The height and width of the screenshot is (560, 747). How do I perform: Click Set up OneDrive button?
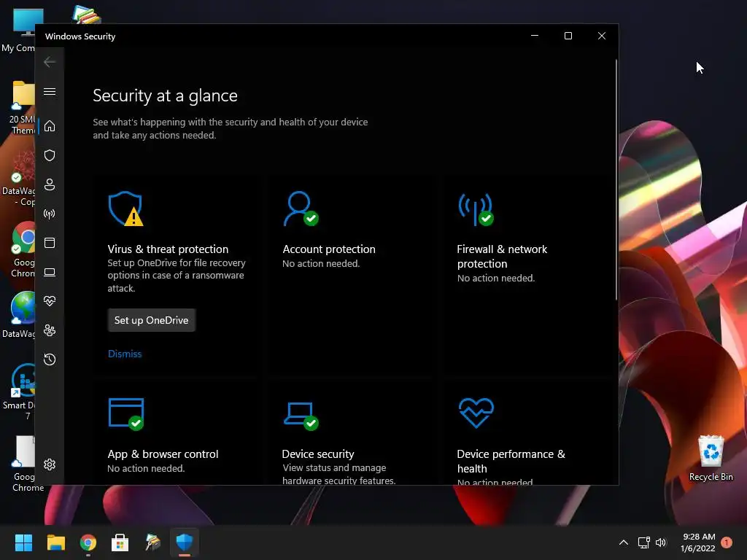152,321
